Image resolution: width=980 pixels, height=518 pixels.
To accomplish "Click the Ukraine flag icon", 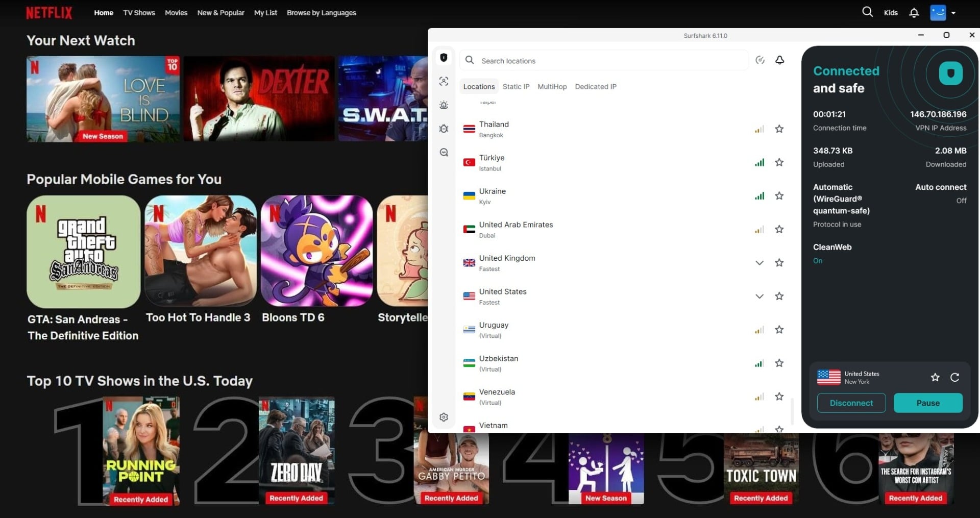I will pyautogui.click(x=469, y=196).
